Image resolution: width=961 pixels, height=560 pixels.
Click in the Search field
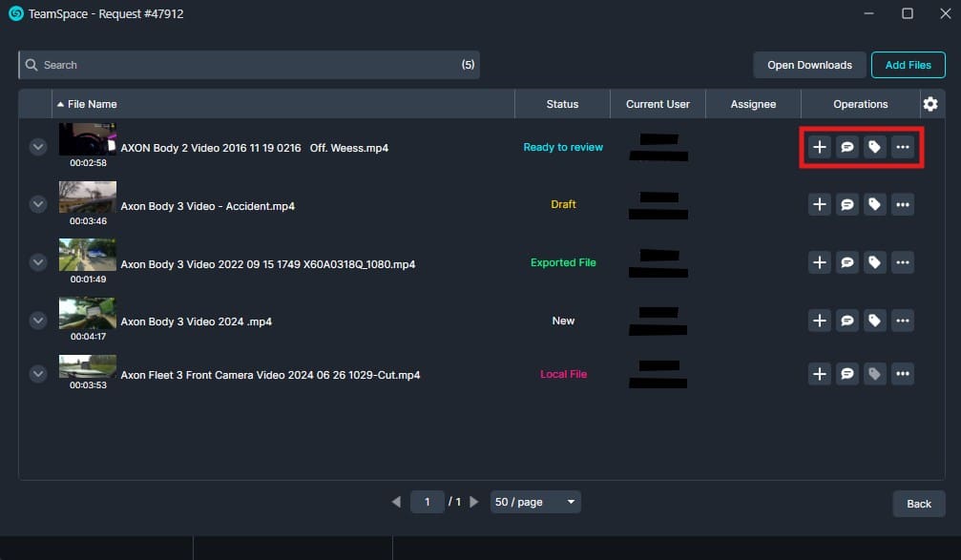[248, 65]
